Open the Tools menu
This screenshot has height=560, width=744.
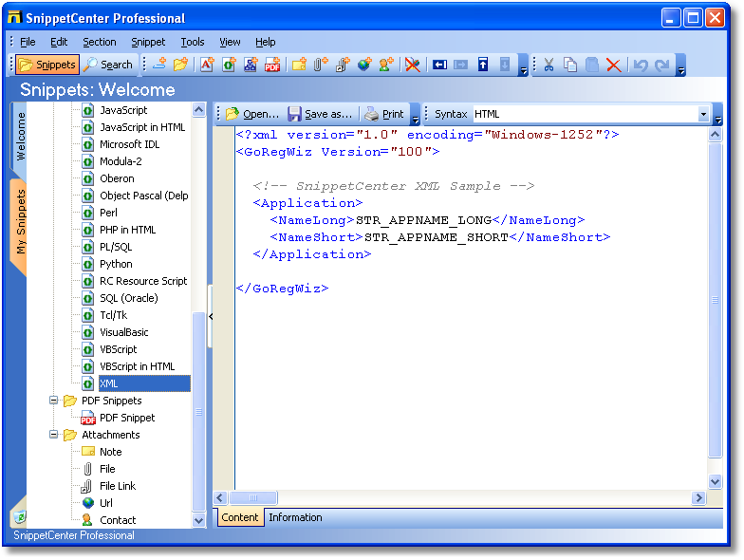(192, 42)
